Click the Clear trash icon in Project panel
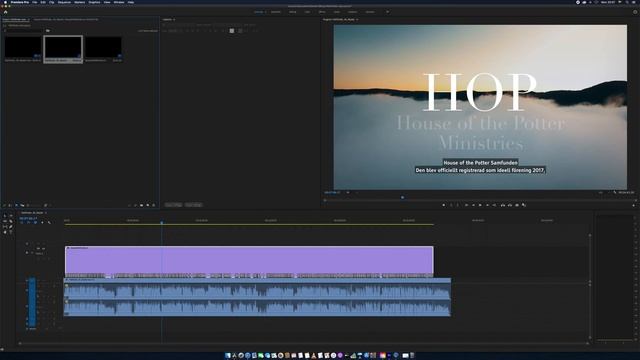This screenshot has width=640, height=360. pos(154,205)
